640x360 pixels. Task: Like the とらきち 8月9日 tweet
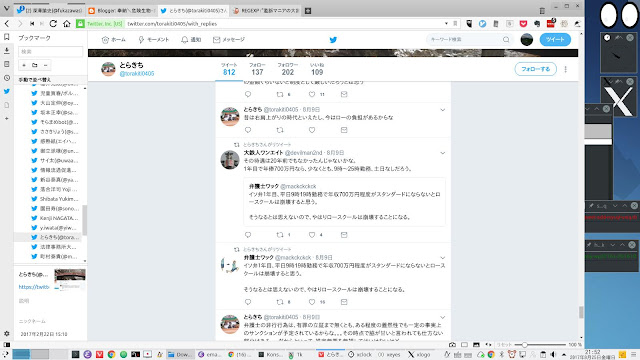(312, 130)
